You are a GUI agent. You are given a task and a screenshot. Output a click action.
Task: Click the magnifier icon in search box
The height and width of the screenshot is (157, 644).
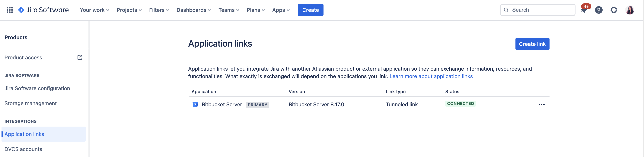coord(506,10)
